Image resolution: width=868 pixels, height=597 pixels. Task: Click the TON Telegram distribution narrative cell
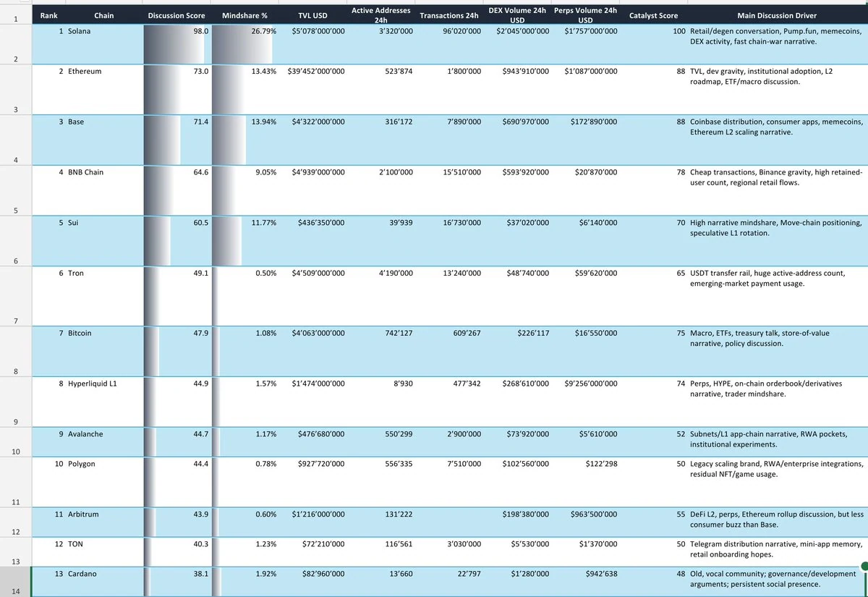tap(778, 551)
